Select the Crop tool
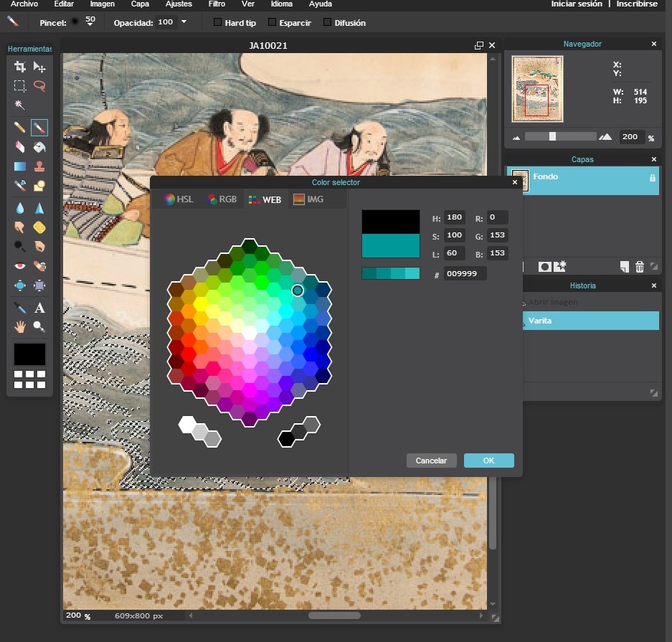Image resolution: width=672 pixels, height=642 pixels. [x=19, y=67]
